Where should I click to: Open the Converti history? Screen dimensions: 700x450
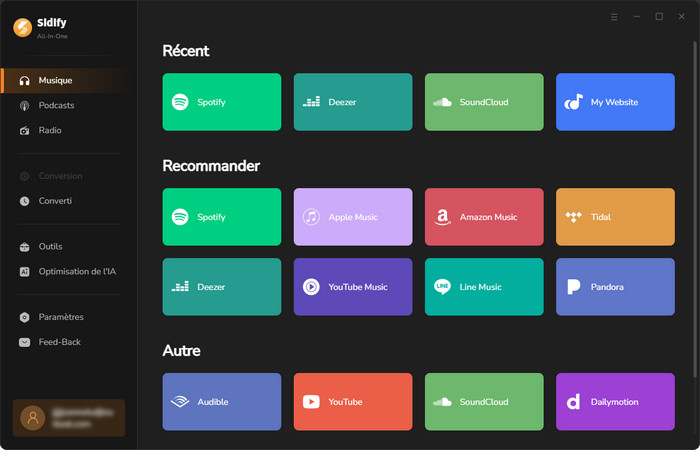click(x=55, y=201)
